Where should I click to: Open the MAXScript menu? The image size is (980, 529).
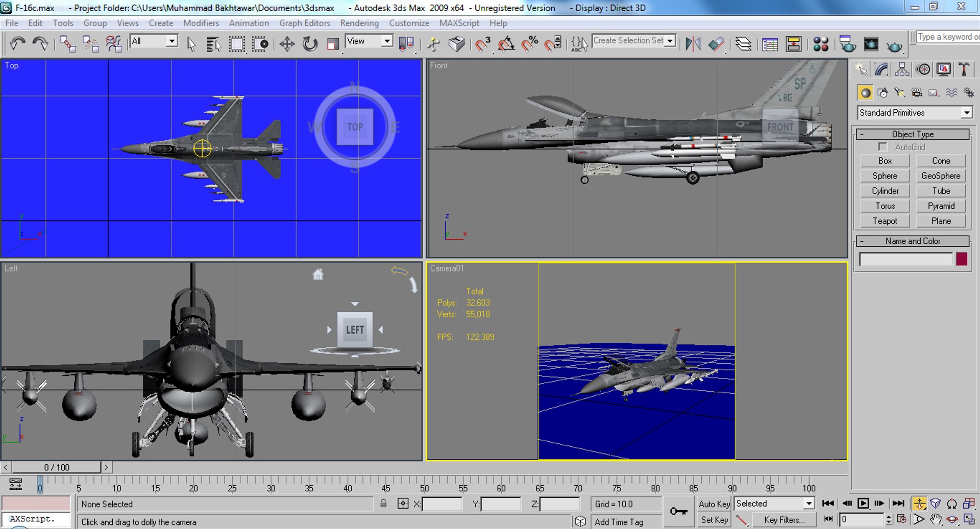pyautogui.click(x=459, y=23)
